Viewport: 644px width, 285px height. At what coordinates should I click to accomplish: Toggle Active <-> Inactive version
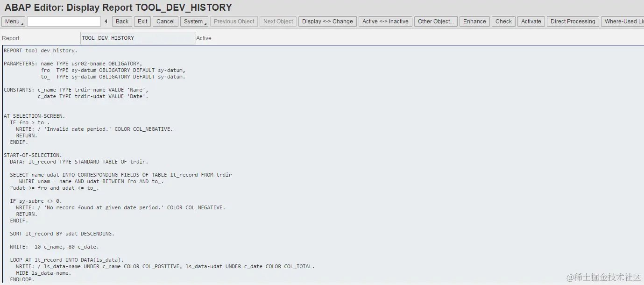pos(385,21)
